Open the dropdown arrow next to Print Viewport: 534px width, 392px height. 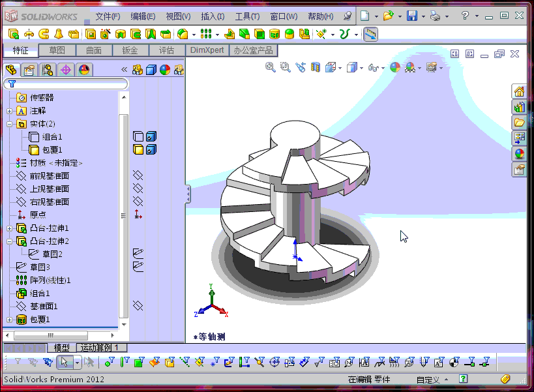pyautogui.click(x=447, y=16)
